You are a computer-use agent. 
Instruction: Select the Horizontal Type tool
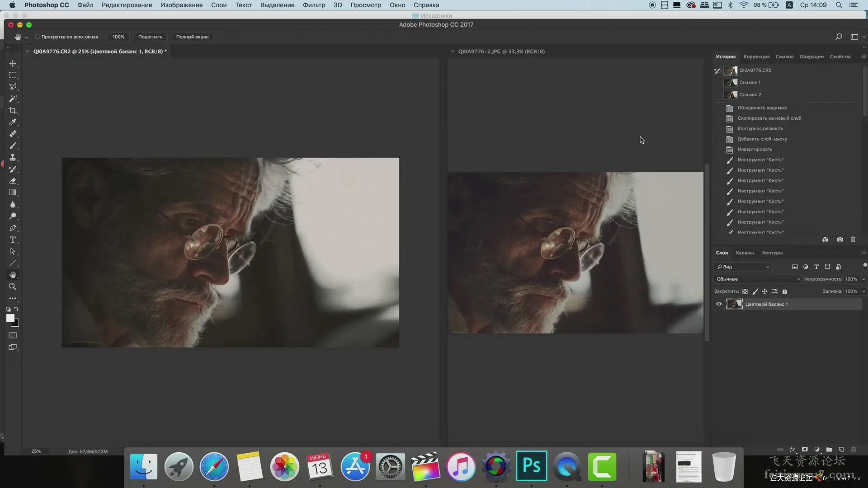tap(13, 240)
